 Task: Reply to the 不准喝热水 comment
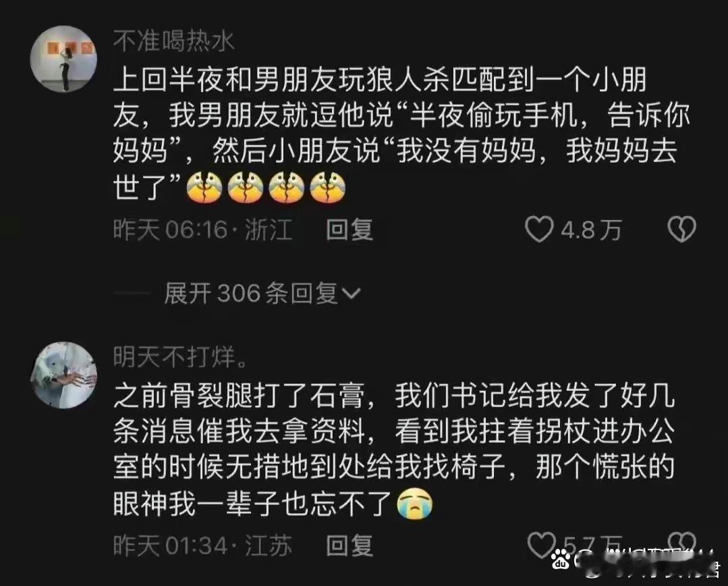pyautogui.click(x=349, y=230)
